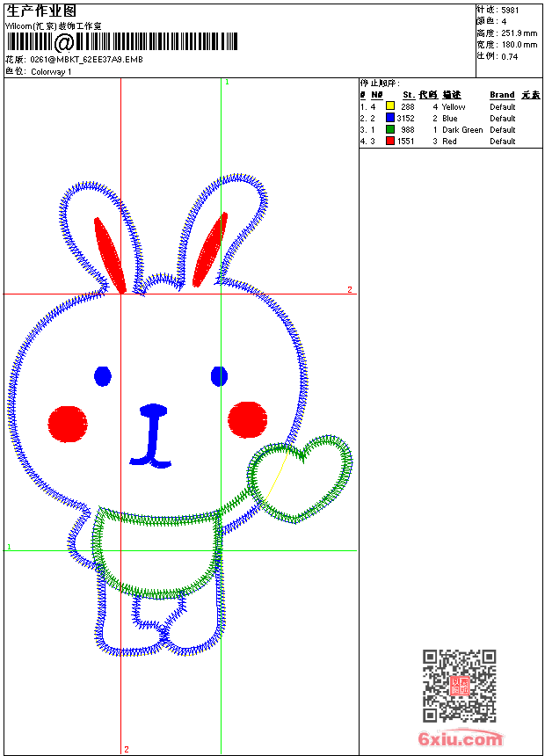Click the stitch count 988 in the Dark Green row
This screenshot has height=756, width=545.
click(x=408, y=130)
